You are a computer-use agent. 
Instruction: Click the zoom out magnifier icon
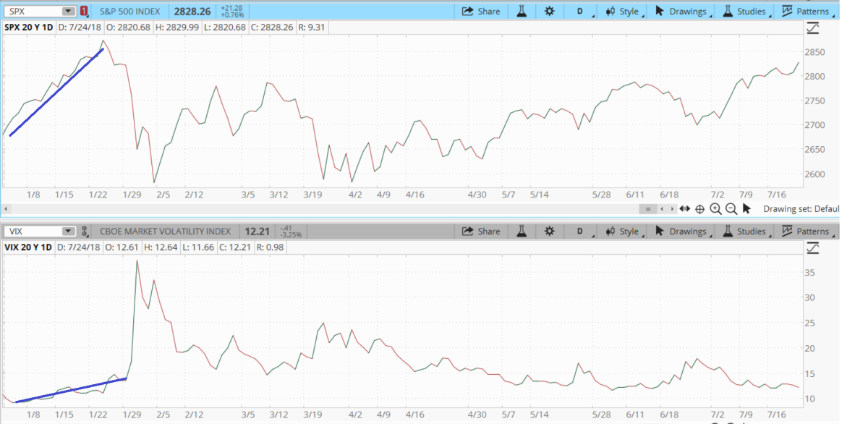(x=731, y=209)
